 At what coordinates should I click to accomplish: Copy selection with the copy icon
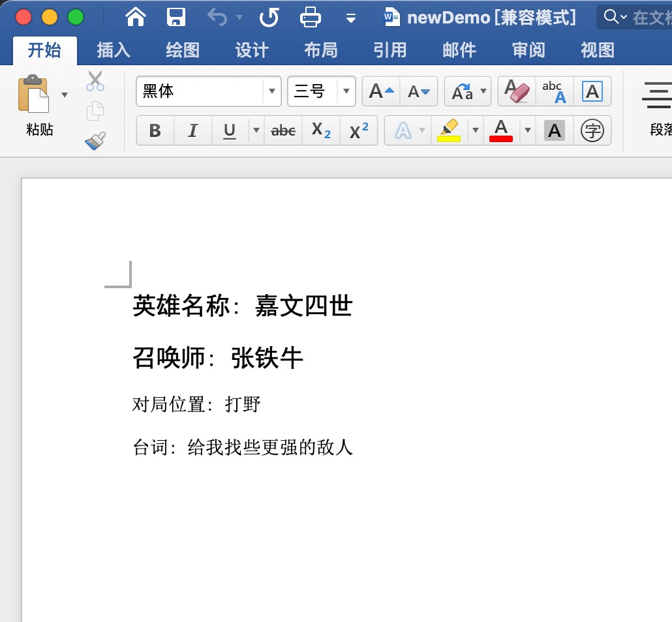95,111
